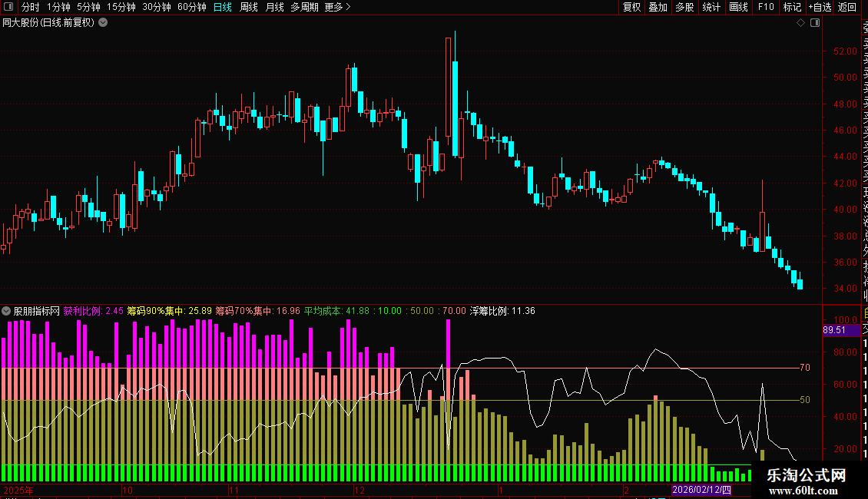Screen dimensions: 868x499
Task: Click the 叠加 overlay button
Action: (x=658, y=7)
